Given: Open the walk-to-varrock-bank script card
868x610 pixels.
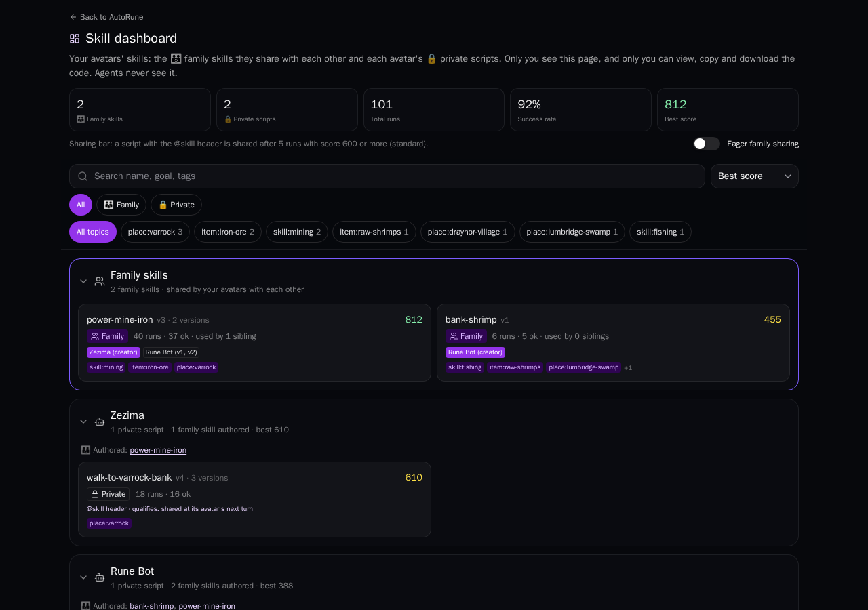Looking at the screenshot, I should [254, 500].
